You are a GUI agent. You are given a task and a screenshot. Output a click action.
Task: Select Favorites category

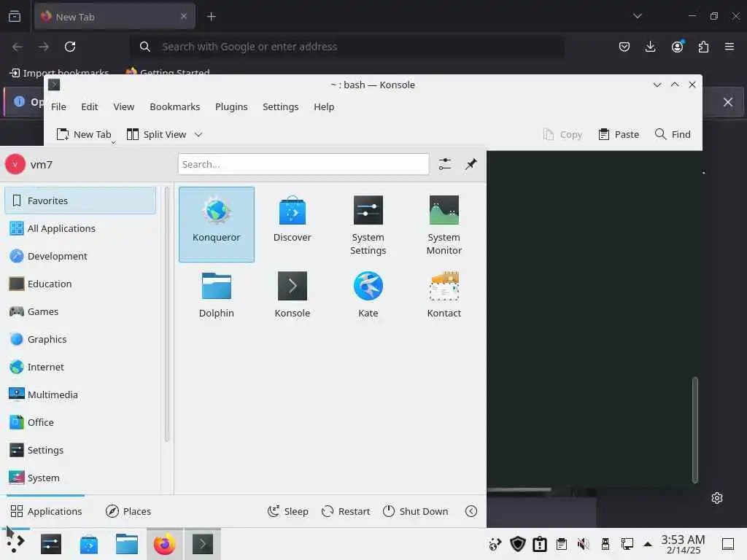coord(80,201)
